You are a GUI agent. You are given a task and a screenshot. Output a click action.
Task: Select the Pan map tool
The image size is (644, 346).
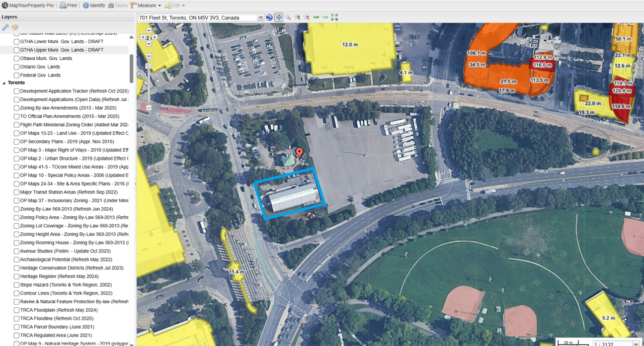pos(279,17)
